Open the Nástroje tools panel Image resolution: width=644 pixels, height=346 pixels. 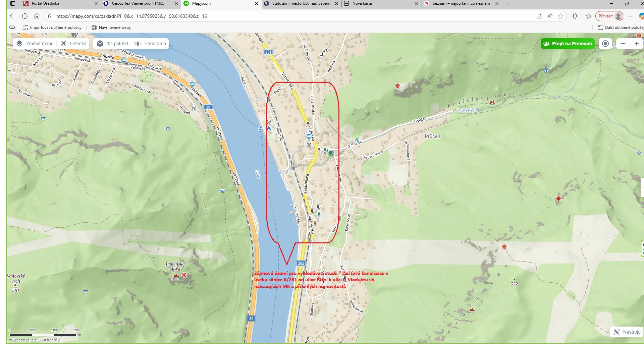tap(627, 332)
